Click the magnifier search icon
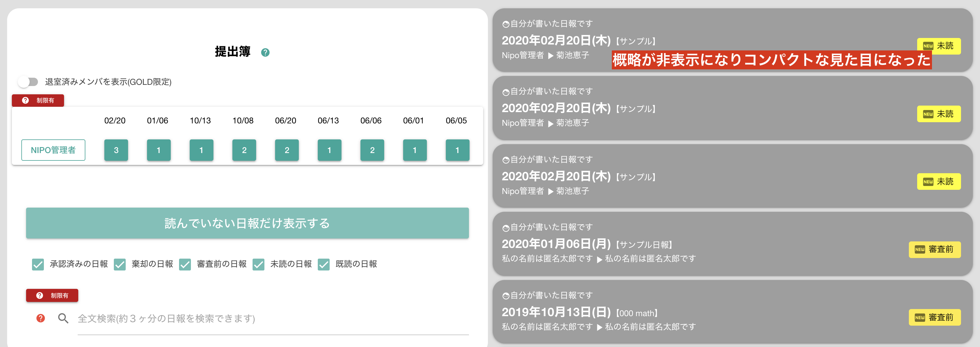The height and width of the screenshot is (347, 980). point(63,318)
